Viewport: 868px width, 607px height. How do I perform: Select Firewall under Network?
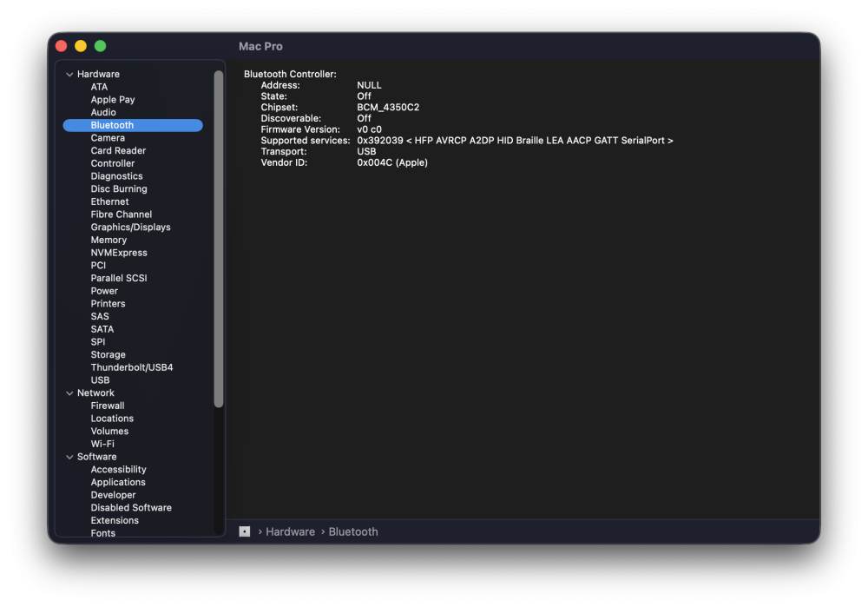pyautogui.click(x=108, y=406)
